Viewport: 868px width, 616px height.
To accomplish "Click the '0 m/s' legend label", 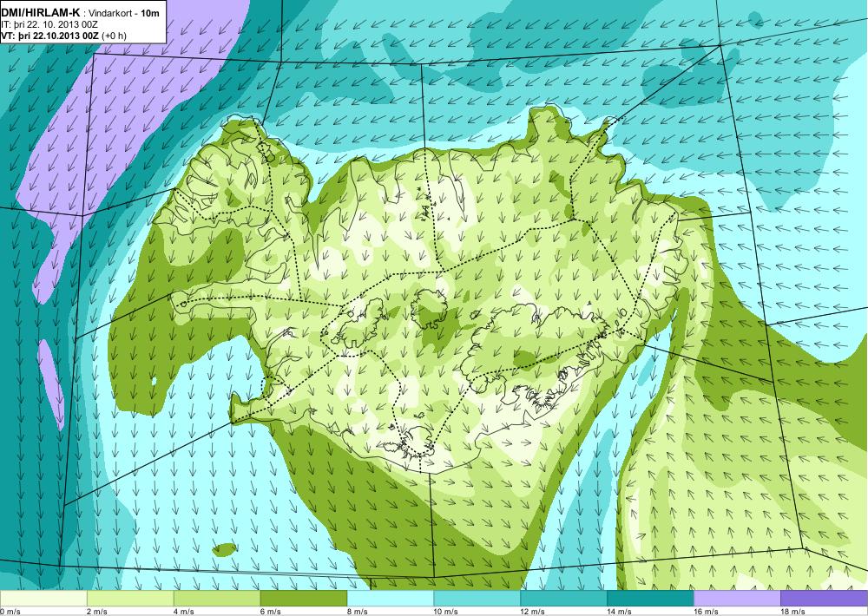I will tap(10, 612).
